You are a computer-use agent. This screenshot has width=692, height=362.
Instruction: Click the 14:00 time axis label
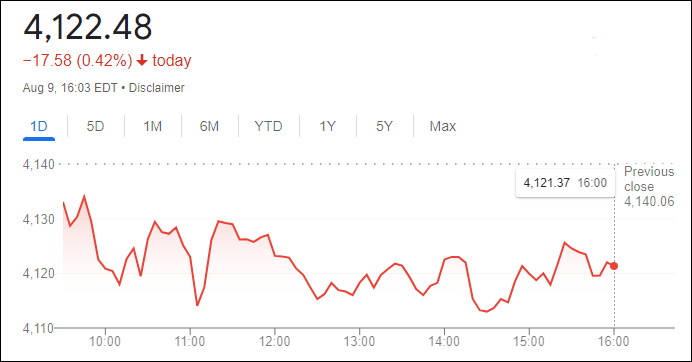coord(444,342)
